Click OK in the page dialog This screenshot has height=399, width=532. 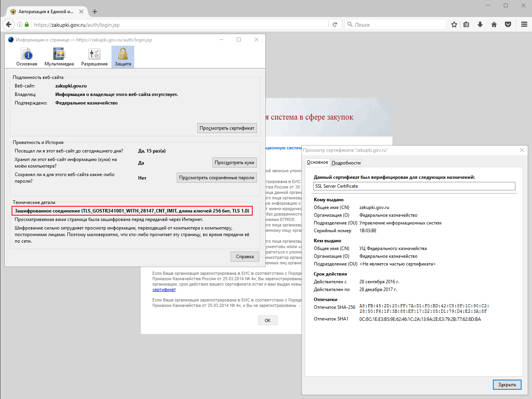pos(268,320)
